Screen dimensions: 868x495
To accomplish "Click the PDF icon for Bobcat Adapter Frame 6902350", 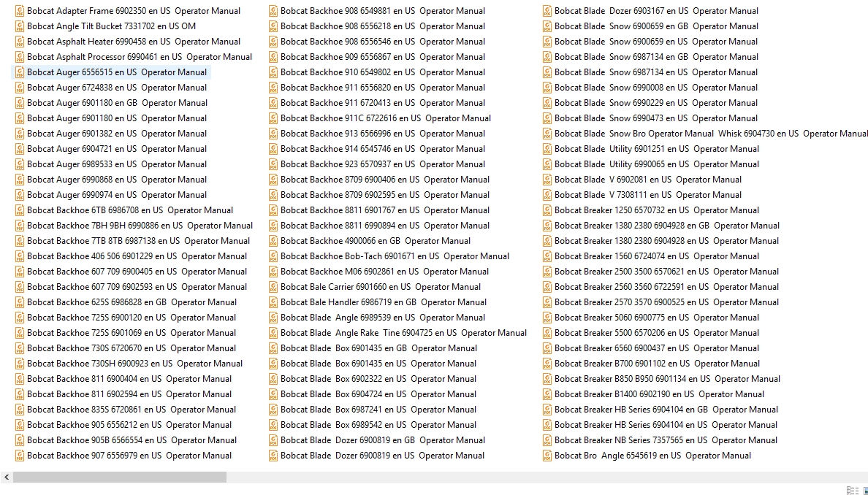I will pos(20,10).
